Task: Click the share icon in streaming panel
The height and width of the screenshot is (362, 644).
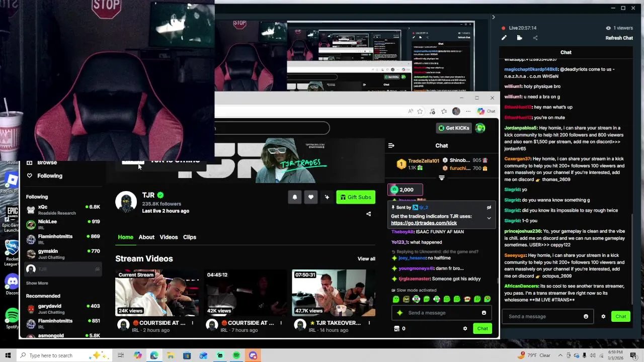Action: pyautogui.click(x=535, y=38)
